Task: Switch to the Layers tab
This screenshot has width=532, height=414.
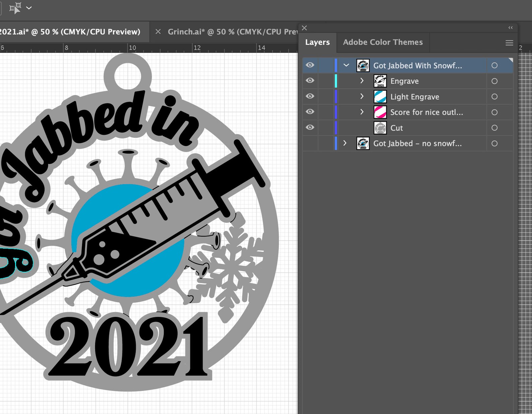Action: pyautogui.click(x=317, y=43)
